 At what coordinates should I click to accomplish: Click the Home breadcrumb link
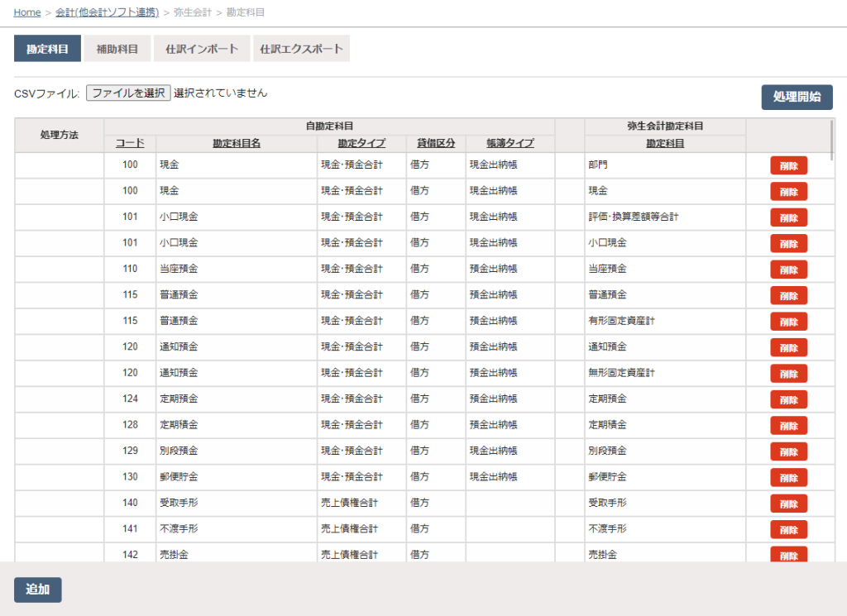coord(27,12)
